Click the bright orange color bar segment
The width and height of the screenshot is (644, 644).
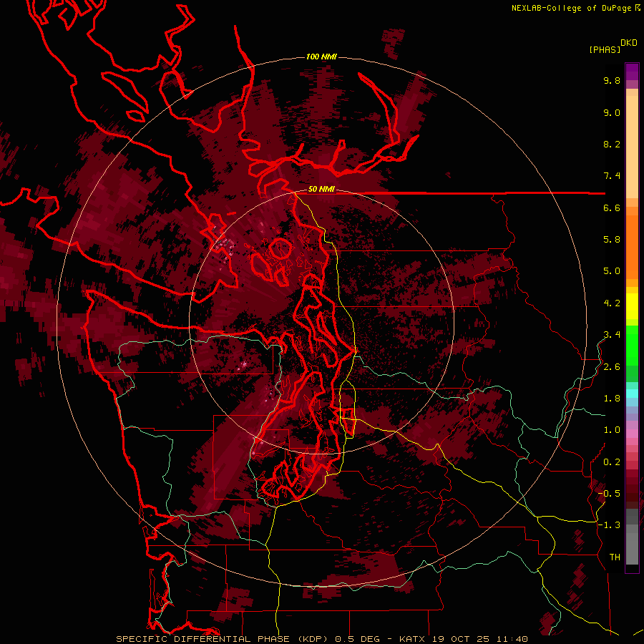tap(632, 246)
